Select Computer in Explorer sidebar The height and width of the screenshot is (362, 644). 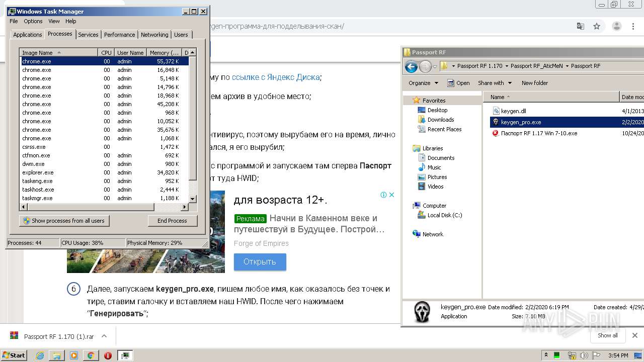434,206
